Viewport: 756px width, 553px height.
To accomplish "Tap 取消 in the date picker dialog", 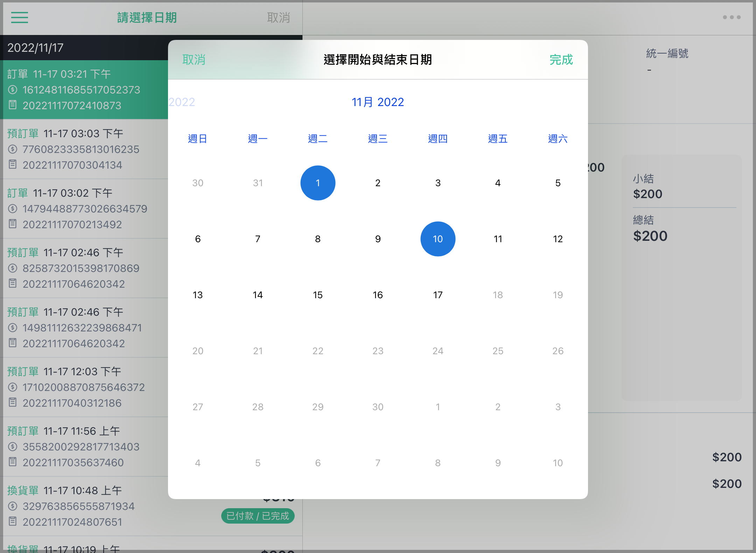I will (194, 60).
